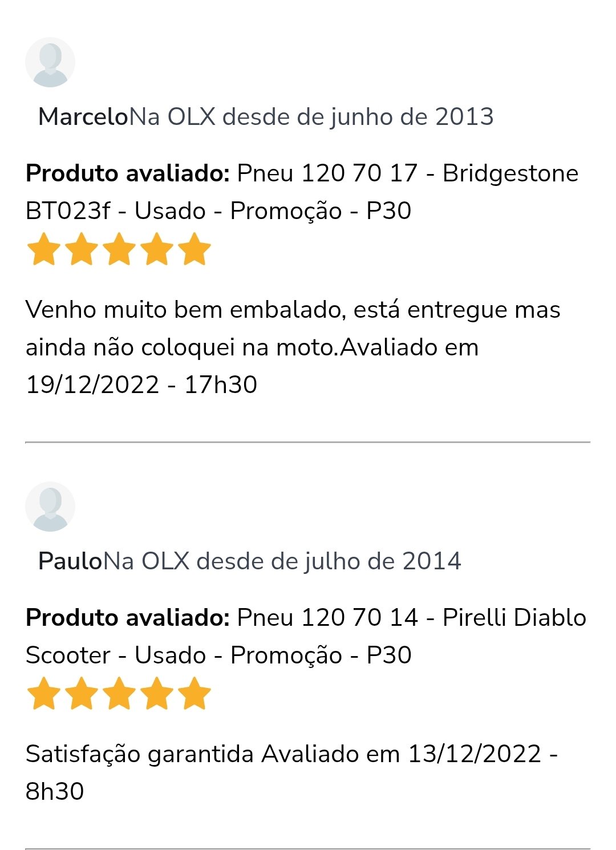Click fifth star in Marcelo's rating
The width and height of the screenshot is (616, 850).
click(194, 249)
